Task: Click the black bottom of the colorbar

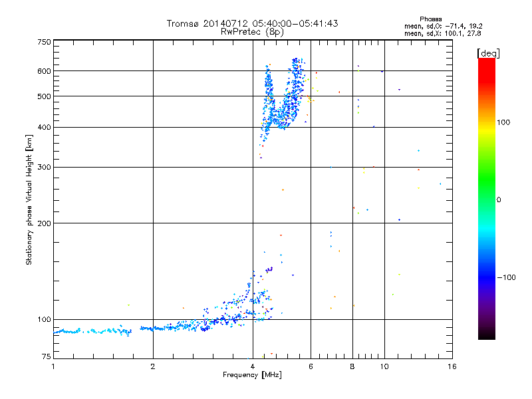Action: pyautogui.click(x=487, y=334)
